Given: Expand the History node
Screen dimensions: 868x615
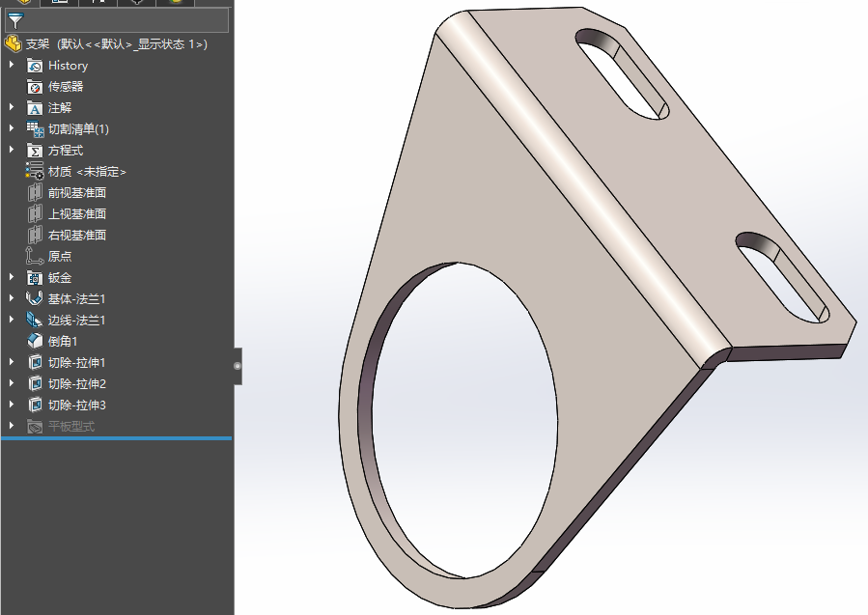Looking at the screenshot, I should [x=12, y=65].
